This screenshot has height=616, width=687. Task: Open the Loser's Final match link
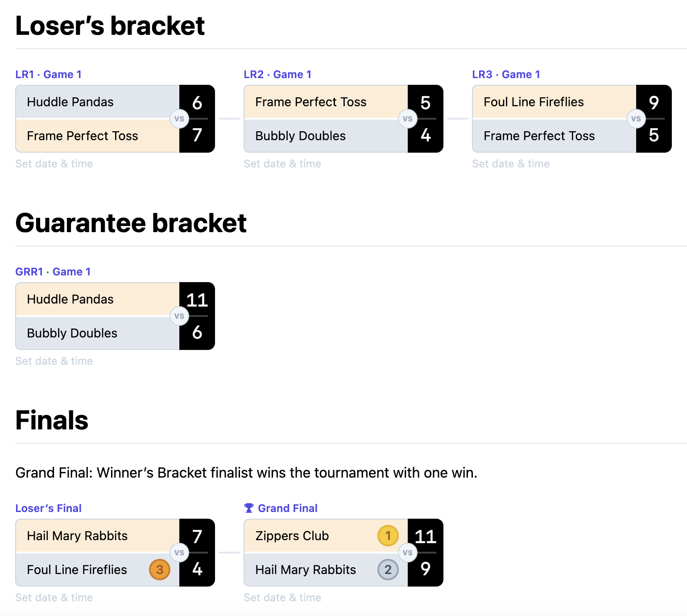49,508
